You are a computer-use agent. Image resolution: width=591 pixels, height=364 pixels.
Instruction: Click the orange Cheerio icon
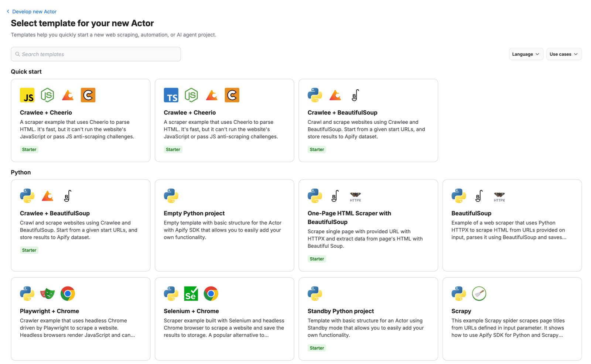88,95
